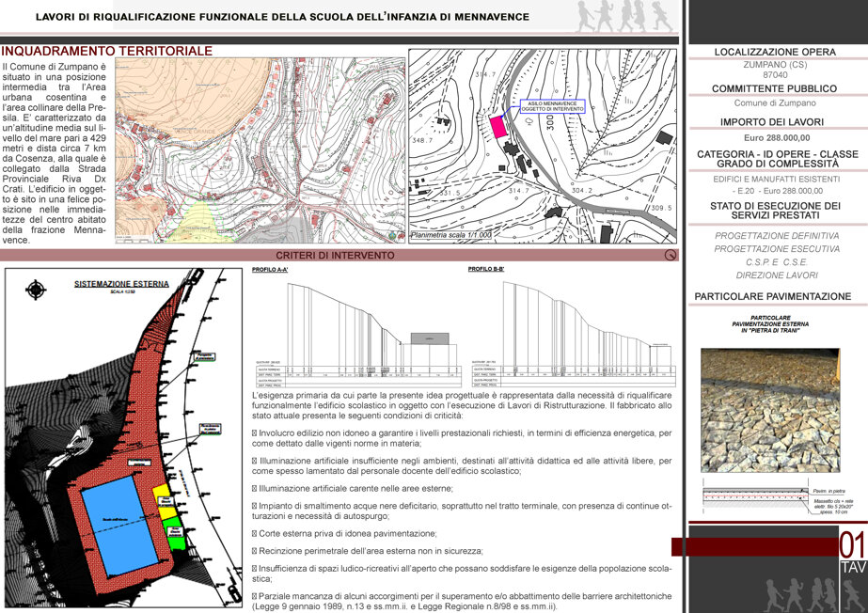This screenshot has width=868, height=613.
Task: Click the bullet 'Illuminazione artificiale carente nelle aree esterne'
Action: [353, 489]
